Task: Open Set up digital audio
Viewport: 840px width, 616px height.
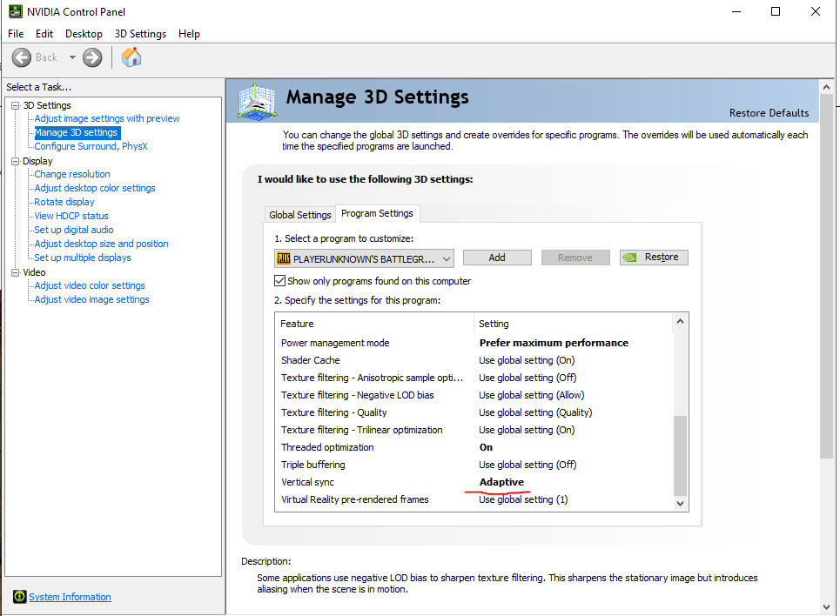Action: [74, 230]
